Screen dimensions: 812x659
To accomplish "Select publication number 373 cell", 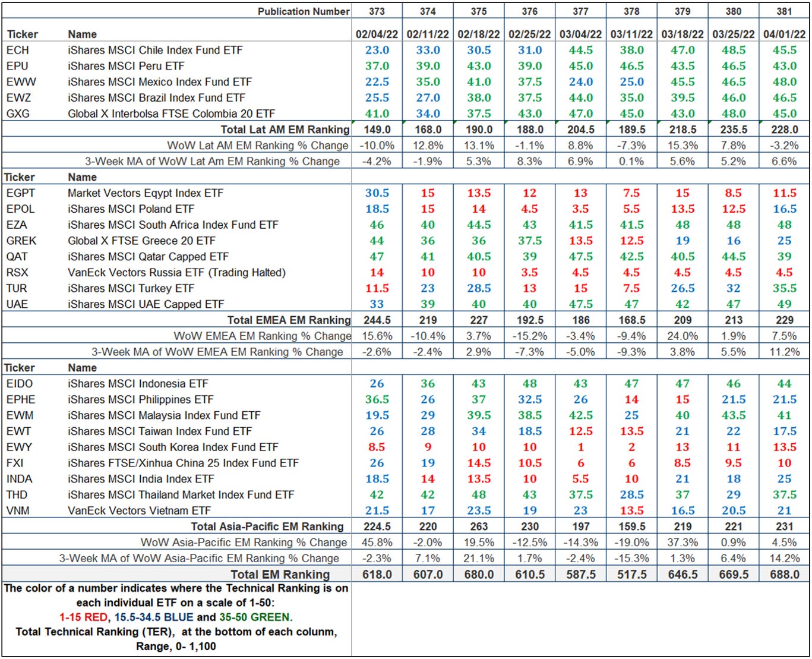I will (377, 11).
